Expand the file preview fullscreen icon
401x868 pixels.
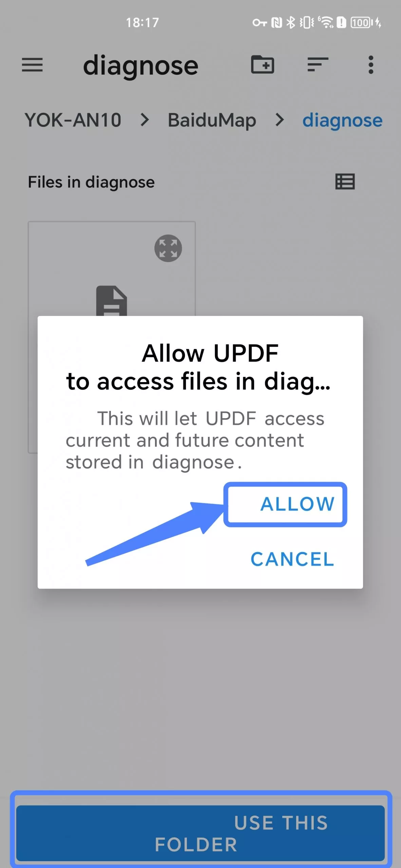168,248
